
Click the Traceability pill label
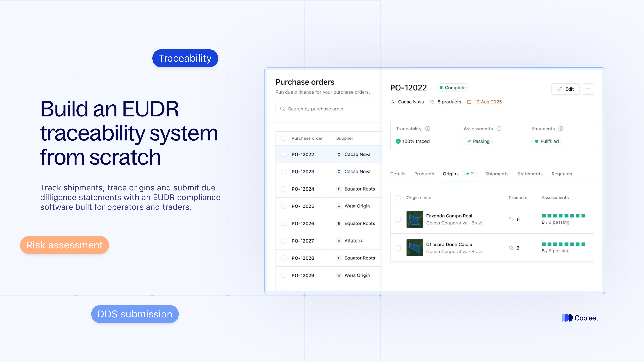coord(185,58)
